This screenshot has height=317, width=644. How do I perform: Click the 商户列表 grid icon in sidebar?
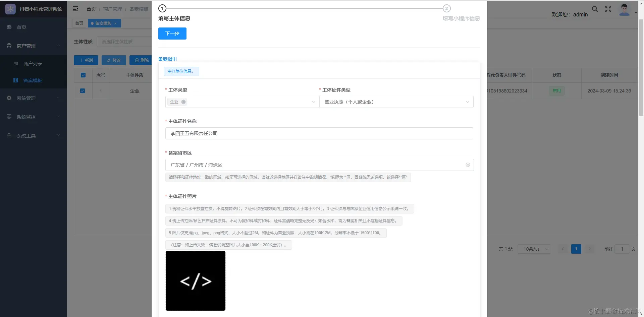[16, 63]
